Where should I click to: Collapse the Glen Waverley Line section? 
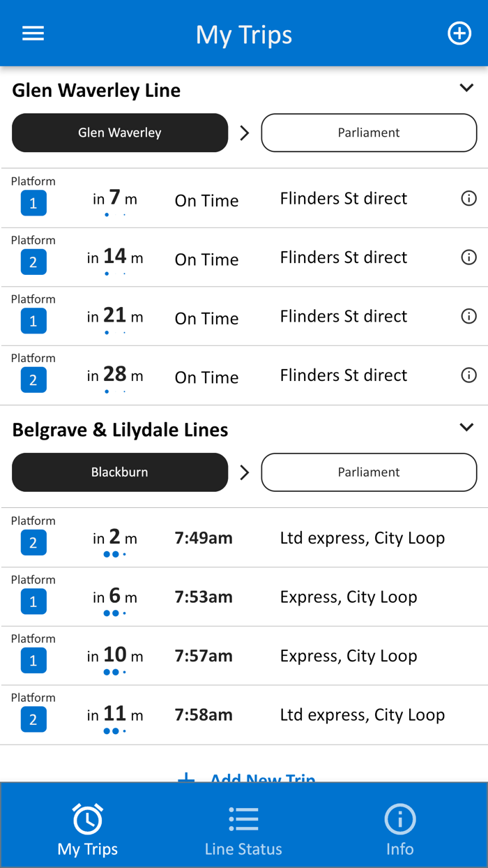(x=466, y=87)
